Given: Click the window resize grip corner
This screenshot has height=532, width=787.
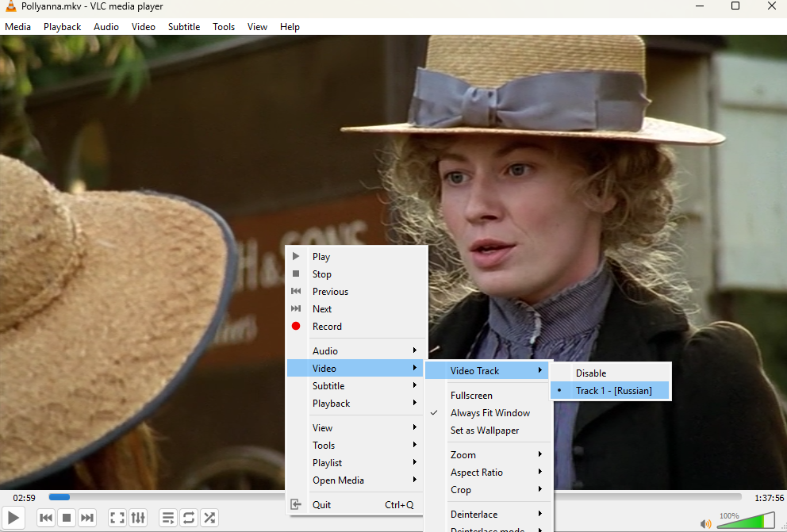Looking at the screenshot, I should click(782, 527).
